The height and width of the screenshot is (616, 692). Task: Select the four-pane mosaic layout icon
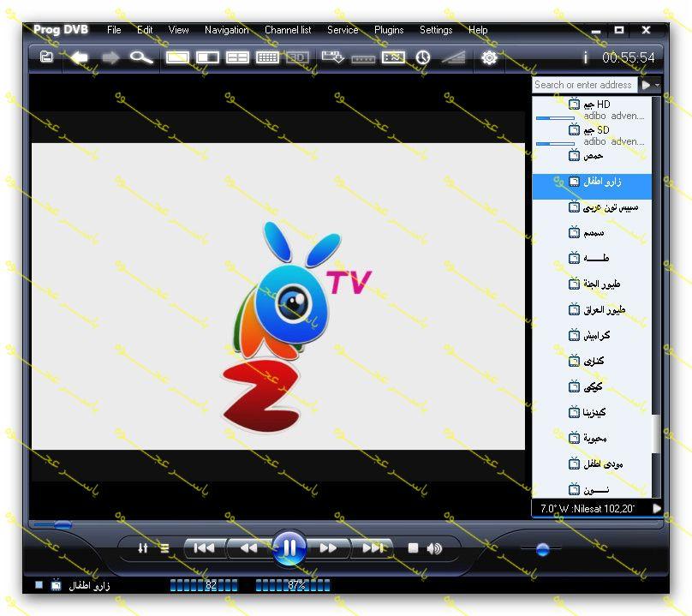point(237,57)
